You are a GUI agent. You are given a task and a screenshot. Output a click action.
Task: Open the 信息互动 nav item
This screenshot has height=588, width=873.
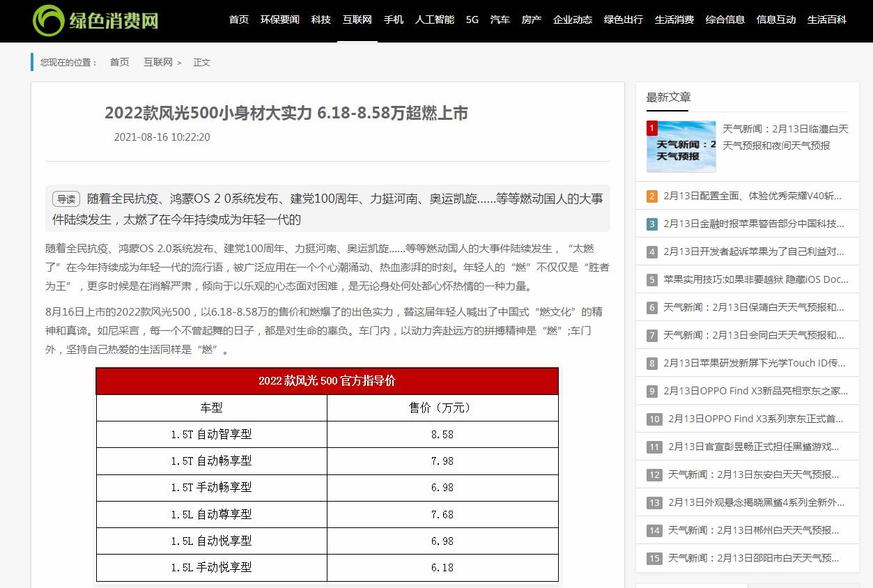(x=776, y=20)
